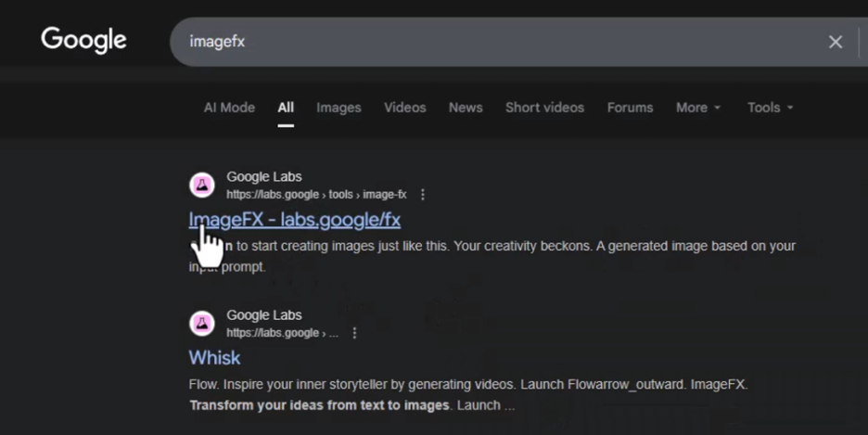The width and height of the screenshot is (868, 435).
Task: Click Google Labs name above ImageFX result
Action: click(x=264, y=176)
